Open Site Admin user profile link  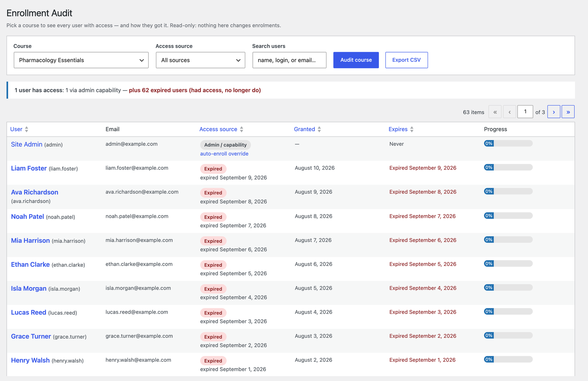[x=27, y=144]
